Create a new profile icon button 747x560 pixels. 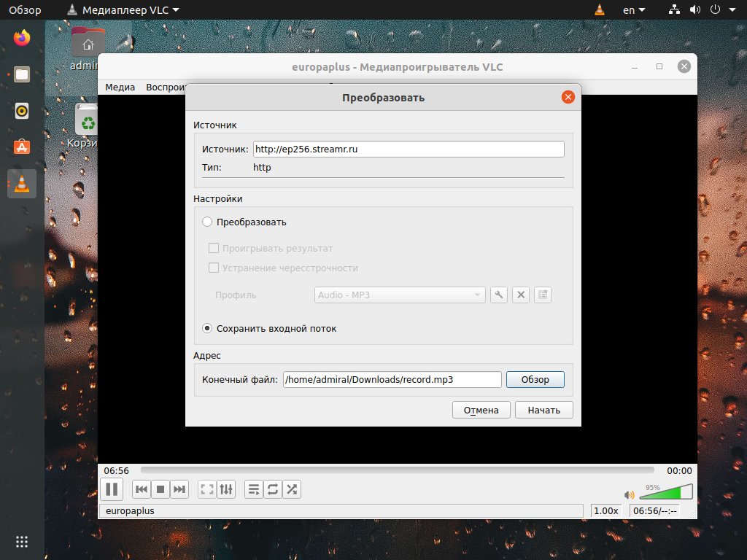[543, 295]
